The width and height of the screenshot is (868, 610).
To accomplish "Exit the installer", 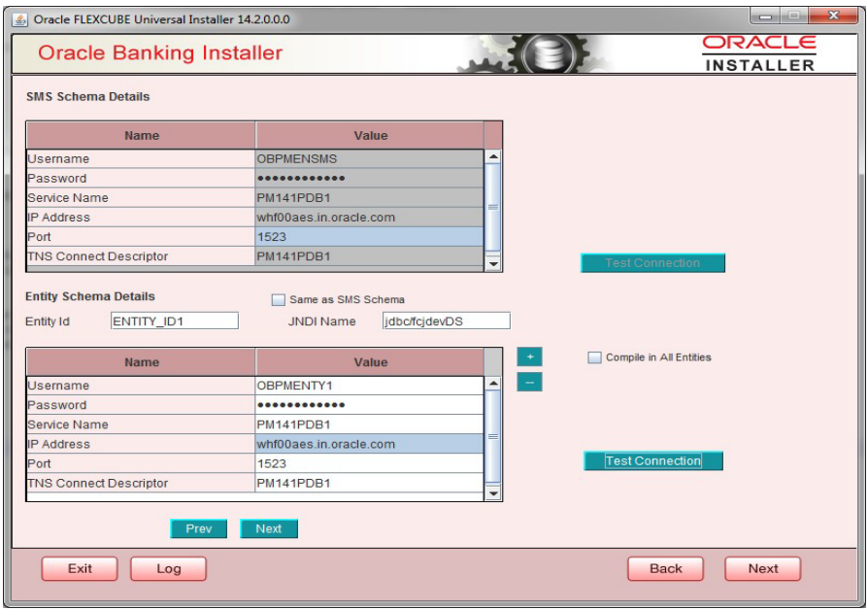I will (x=80, y=569).
